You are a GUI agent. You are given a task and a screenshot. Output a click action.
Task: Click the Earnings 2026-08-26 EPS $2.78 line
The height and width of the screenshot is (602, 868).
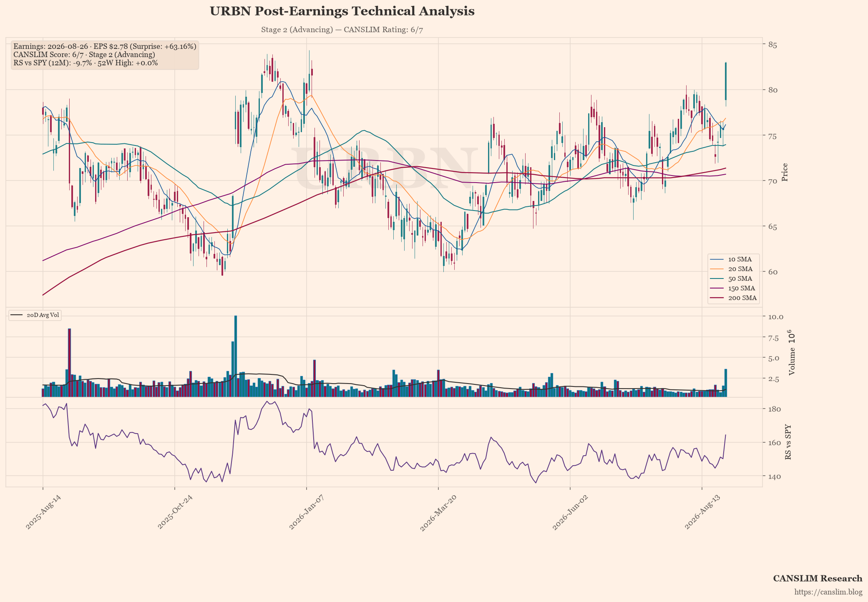tap(105, 46)
